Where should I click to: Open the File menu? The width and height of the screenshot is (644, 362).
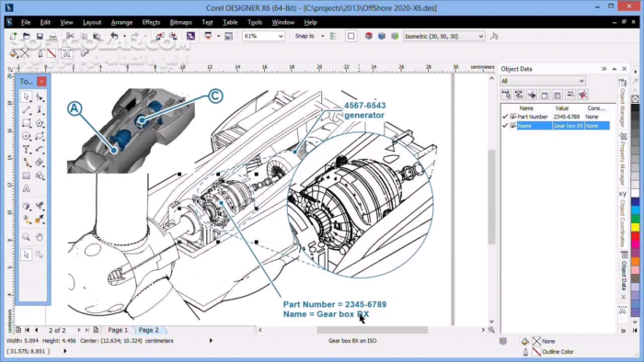(26, 22)
